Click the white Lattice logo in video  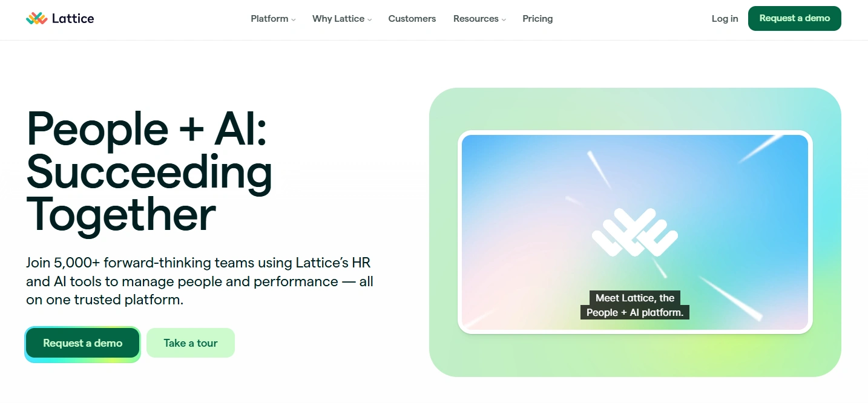click(635, 232)
